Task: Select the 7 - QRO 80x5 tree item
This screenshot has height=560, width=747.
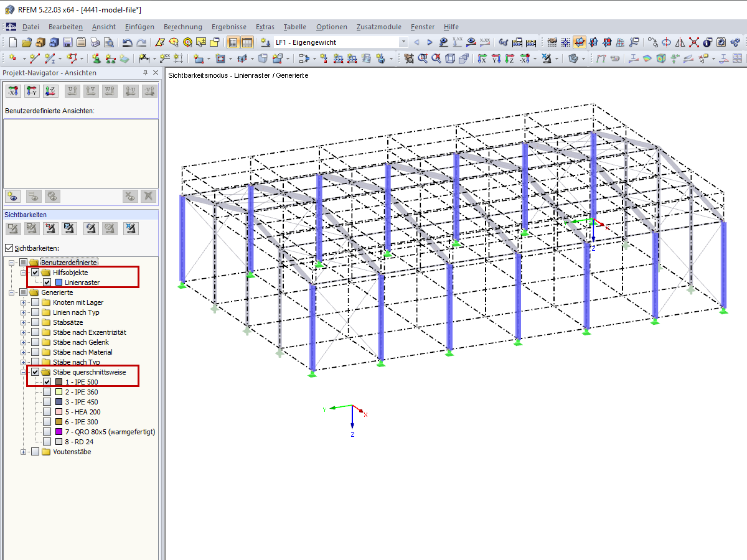Action: tap(110, 432)
